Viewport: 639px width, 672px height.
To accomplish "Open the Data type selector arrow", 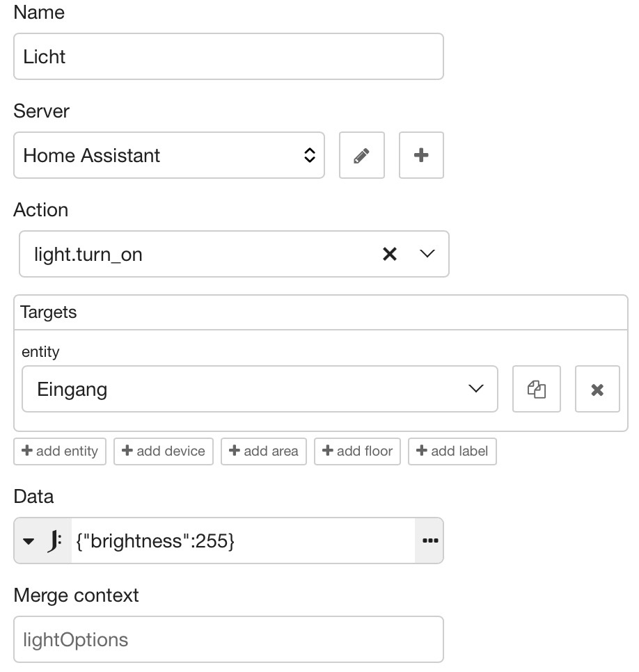I will [29, 541].
